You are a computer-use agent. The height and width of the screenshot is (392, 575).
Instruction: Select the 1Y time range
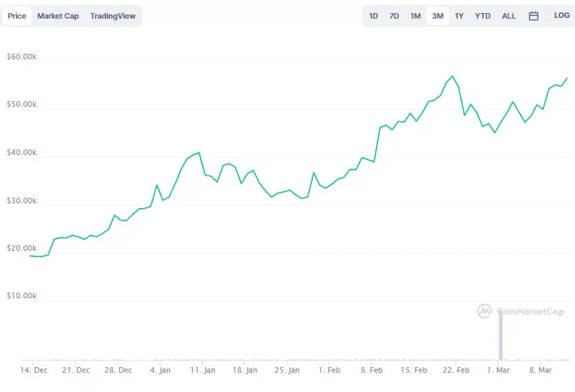coord(459,16)
